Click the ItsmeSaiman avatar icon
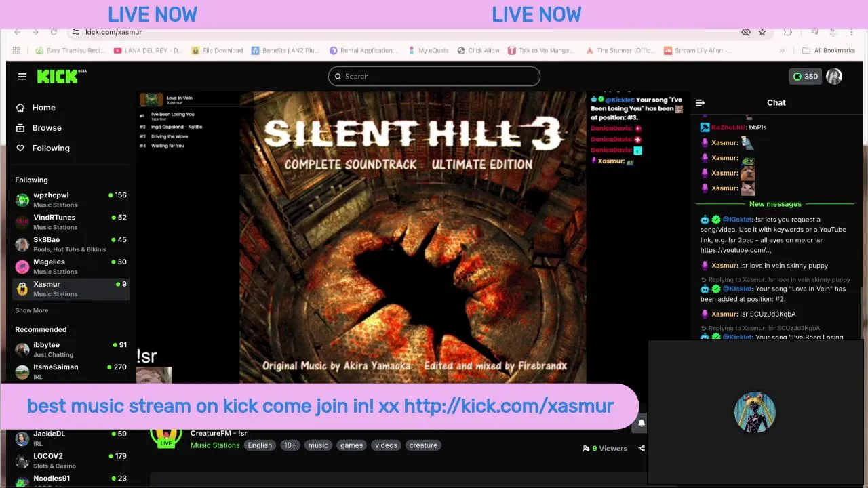 tap(22, 372)
